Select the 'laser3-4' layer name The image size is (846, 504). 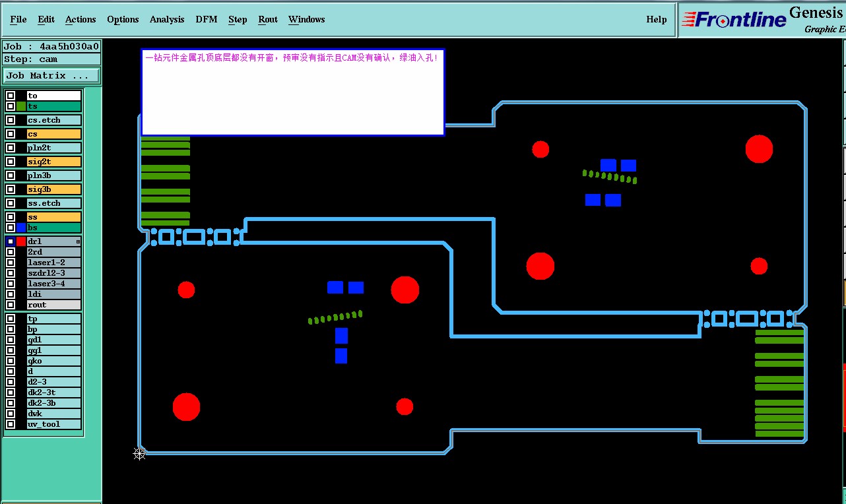(x=54, y=284)
